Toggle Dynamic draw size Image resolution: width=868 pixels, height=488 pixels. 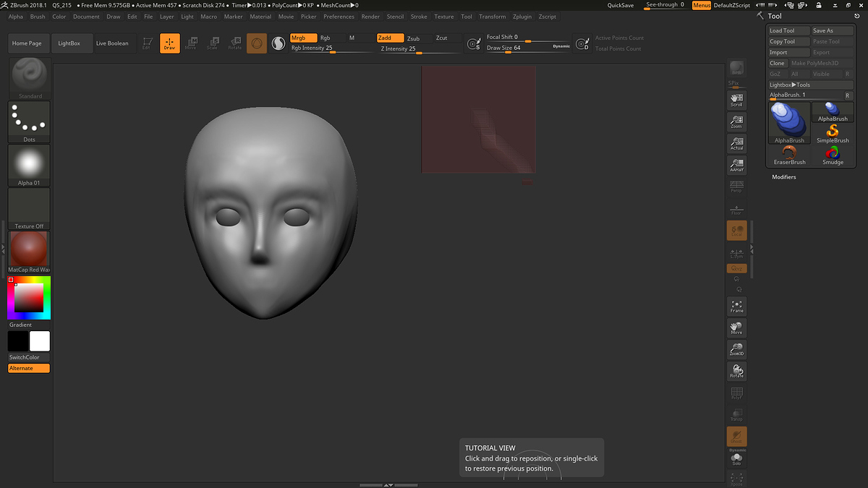(561, 46)
